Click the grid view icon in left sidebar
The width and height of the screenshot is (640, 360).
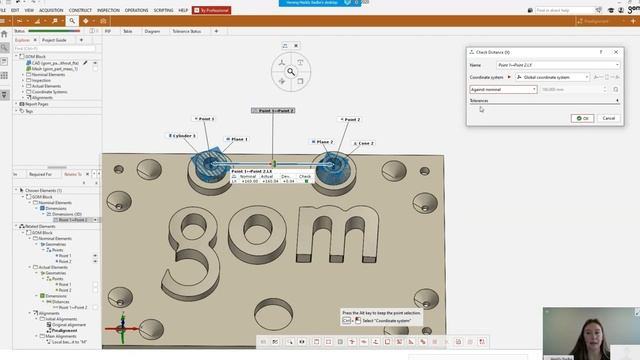4,76
